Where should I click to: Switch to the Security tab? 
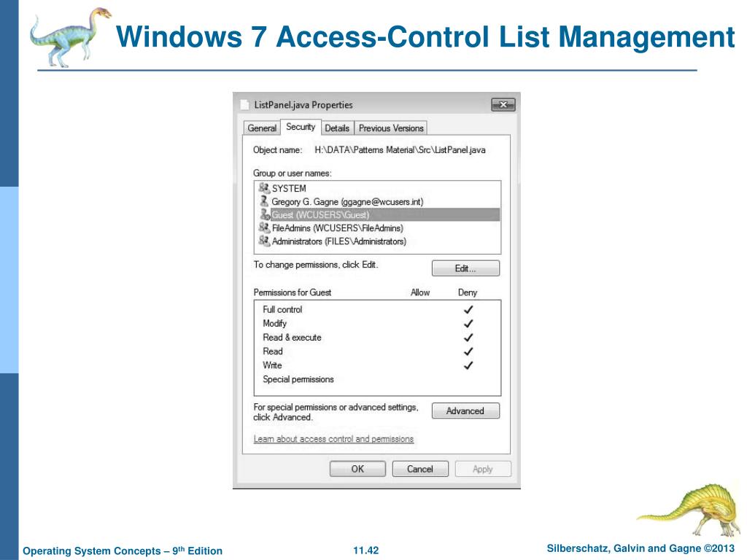click(301, 127)
